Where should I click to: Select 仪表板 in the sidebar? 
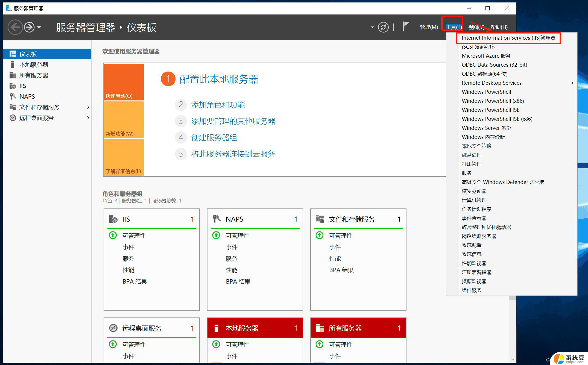(x=47, y=54)
